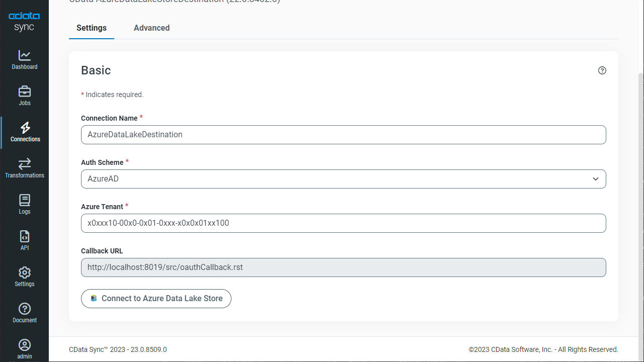Open the Connections lightning icon
644x362 pixels.
click(25, 128)
